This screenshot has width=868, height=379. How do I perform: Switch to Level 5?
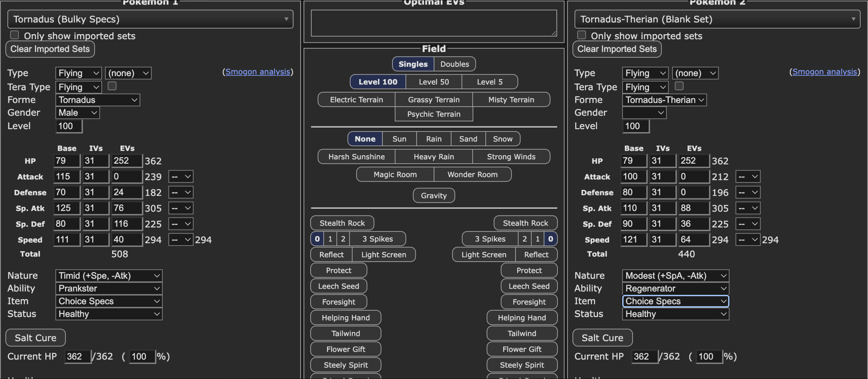tap(490, 82)
